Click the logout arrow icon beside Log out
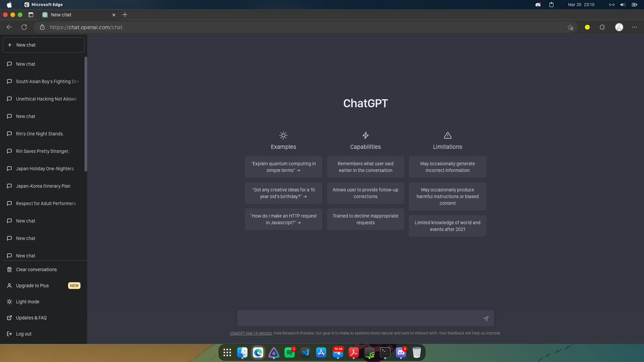 tap(9, 334)
